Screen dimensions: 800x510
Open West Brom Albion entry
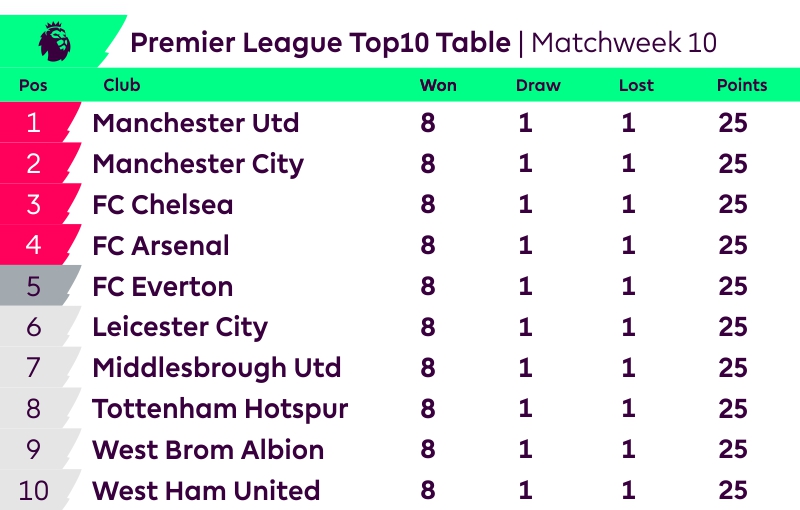tap(208, 450)
